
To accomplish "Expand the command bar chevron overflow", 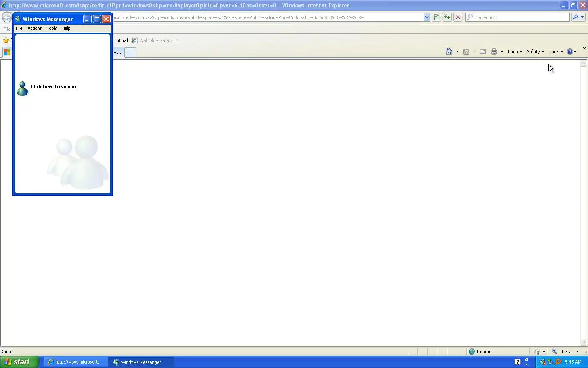I will pos(584,49).
